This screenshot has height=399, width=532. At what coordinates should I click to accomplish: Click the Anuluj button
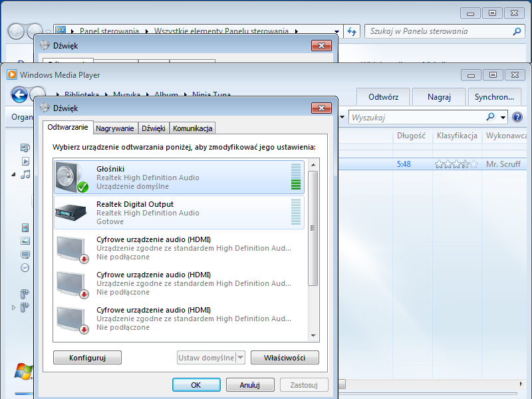click(x=250, y=385)
